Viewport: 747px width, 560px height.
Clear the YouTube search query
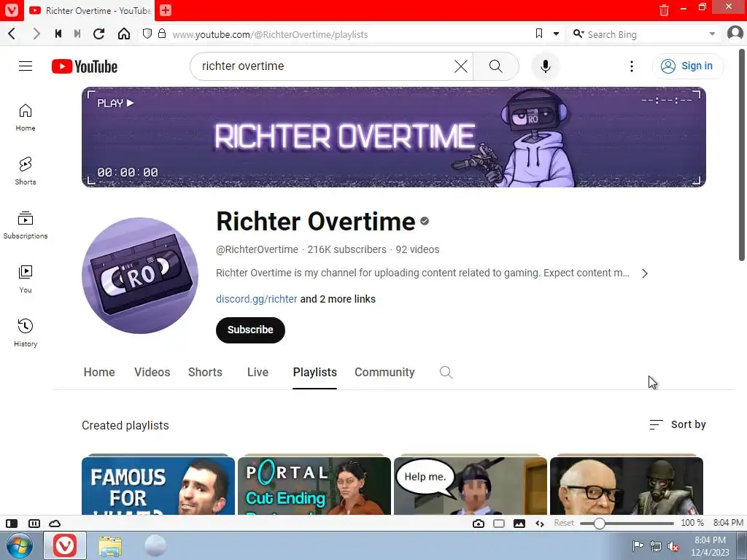(461, 66)
